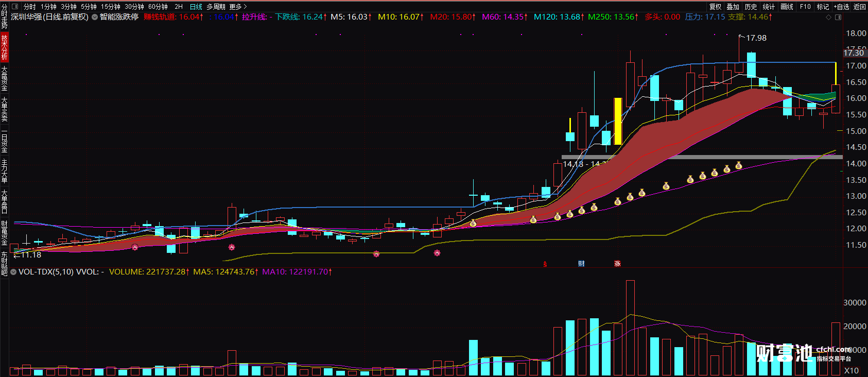Open the 财富资金 sidebar tab
Viewport: 868px width, 377px height.
coord(4,233)
